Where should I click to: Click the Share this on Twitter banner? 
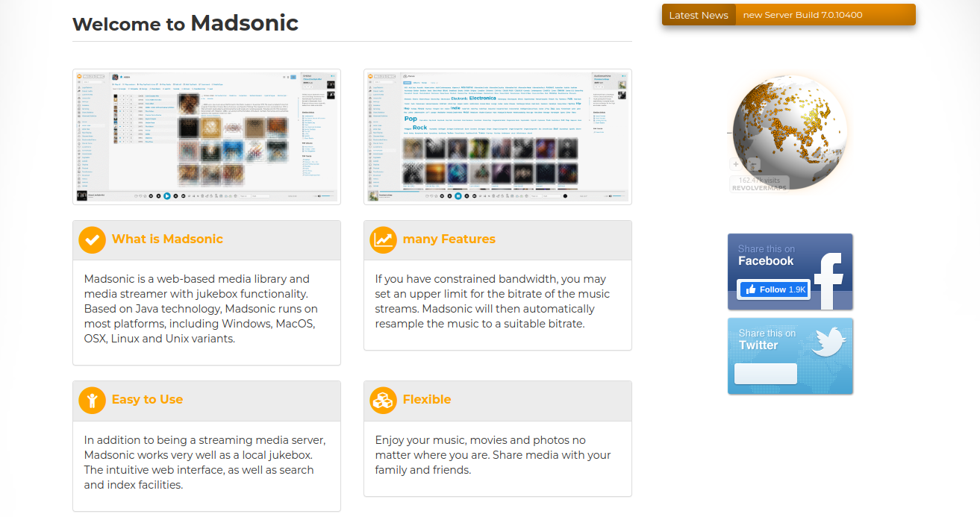click(790, 356)
